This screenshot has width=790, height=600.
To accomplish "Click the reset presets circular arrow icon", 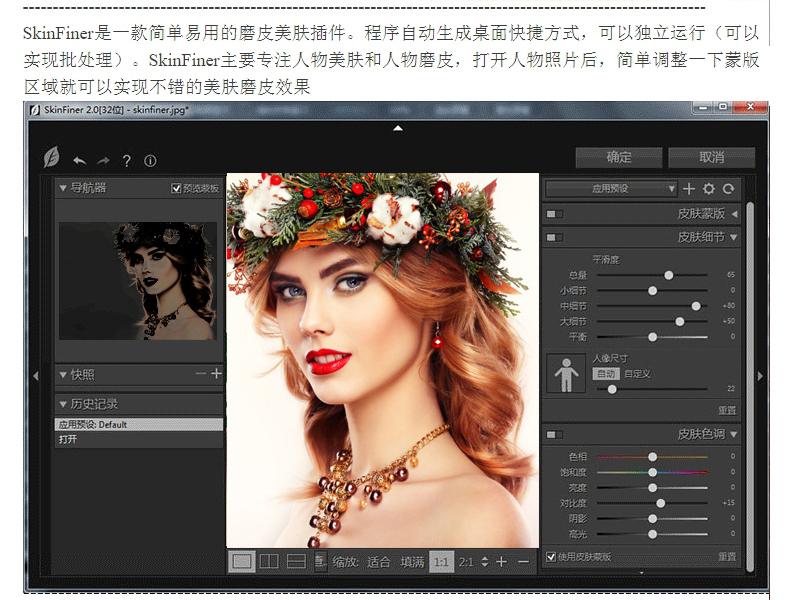I will point(729,189).
